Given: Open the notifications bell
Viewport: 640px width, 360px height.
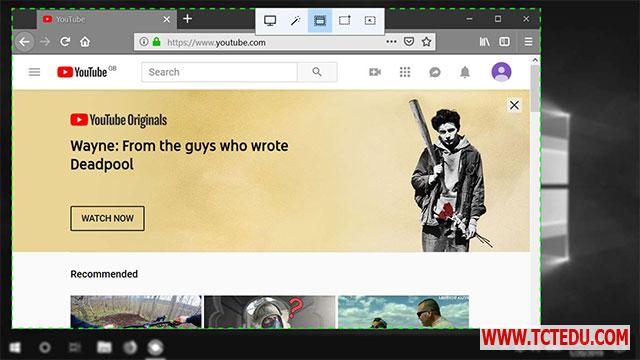Looking at the screenshot, I should click(465, 72).
